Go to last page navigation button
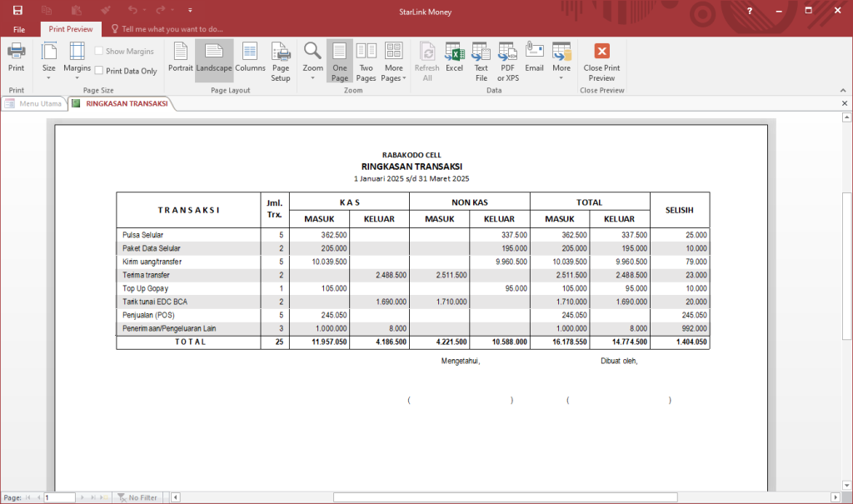Image resolution: width=853 pixels, height=504 pixels. pyautogui.click(x=93, y=497)
